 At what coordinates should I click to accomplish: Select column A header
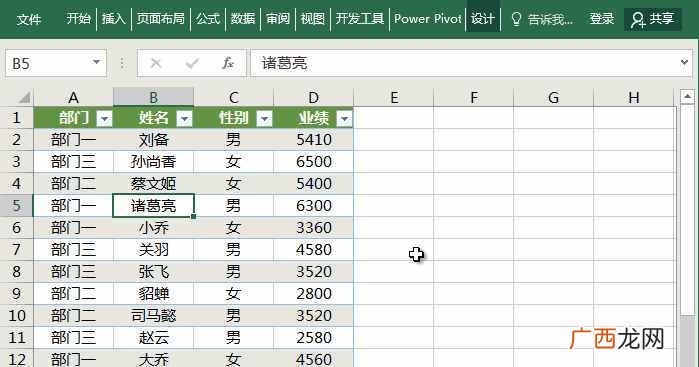coord(74,97)
